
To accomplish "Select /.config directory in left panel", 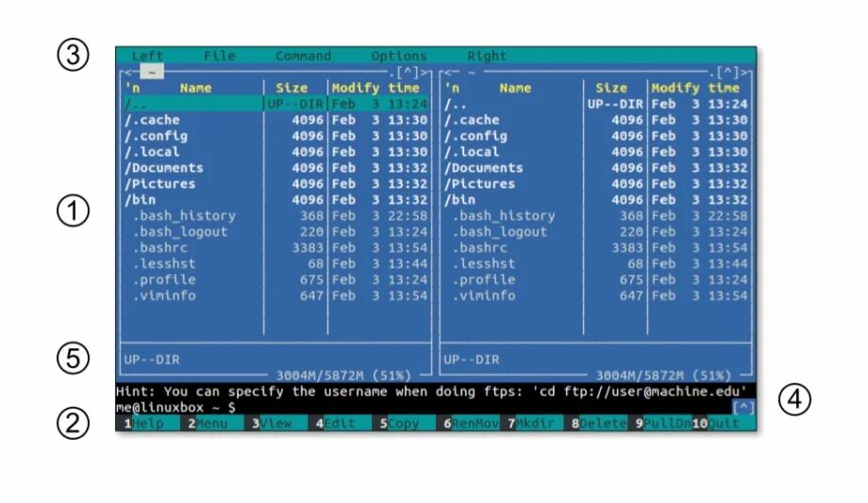I will coord(275,136).
